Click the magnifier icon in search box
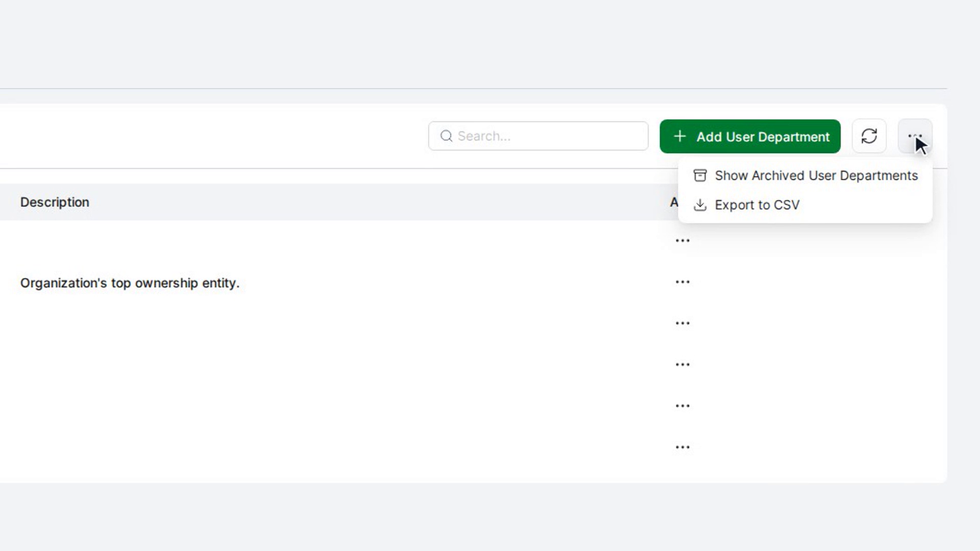This screenshot has height=551, width=980. [x=446, y=136]
